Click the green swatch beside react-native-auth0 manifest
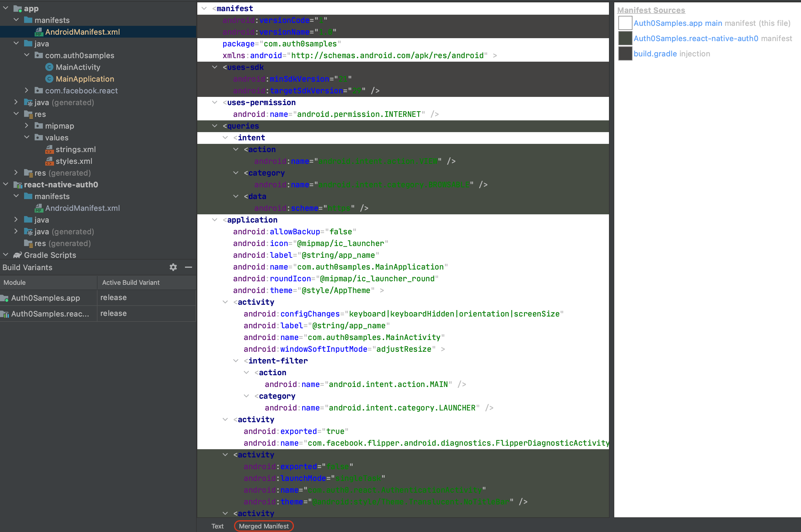Image resolution: width=801 pixels, height=532 pixels. pos(625,38)
